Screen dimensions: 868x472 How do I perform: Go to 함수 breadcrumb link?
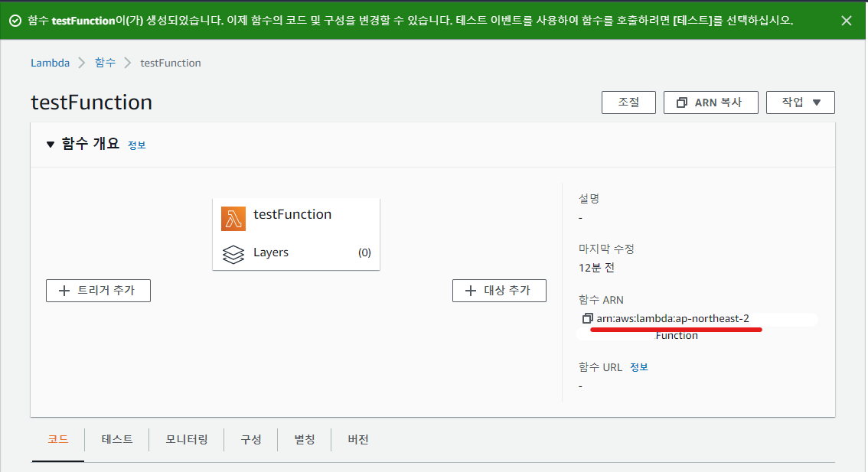[105, 63]
